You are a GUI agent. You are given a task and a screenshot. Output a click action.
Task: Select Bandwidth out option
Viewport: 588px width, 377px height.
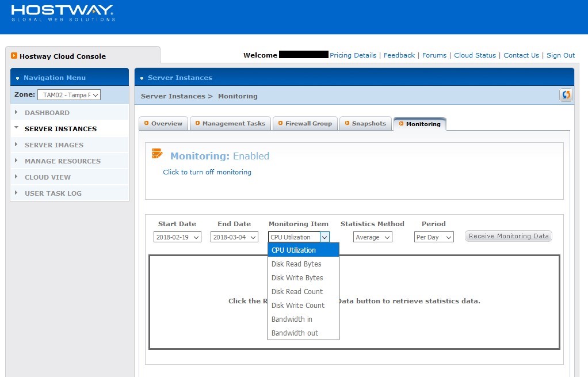point(303,333)
